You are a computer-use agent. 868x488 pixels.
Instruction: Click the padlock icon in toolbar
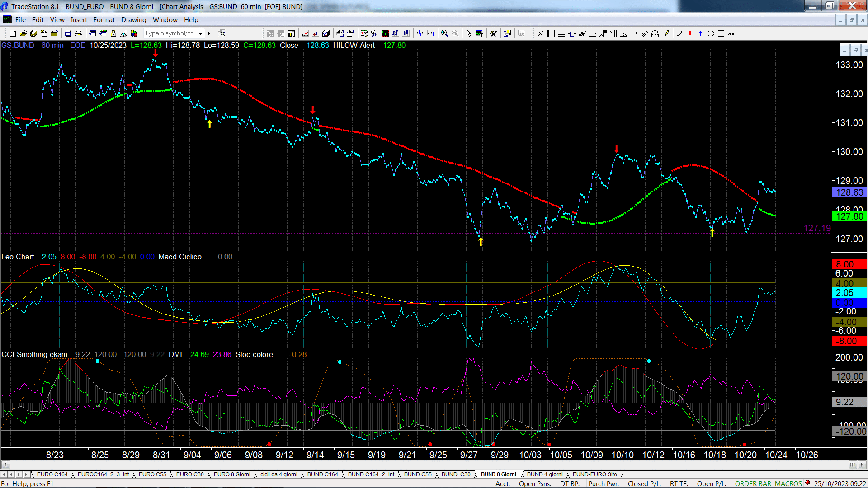[x=113, y=33]
